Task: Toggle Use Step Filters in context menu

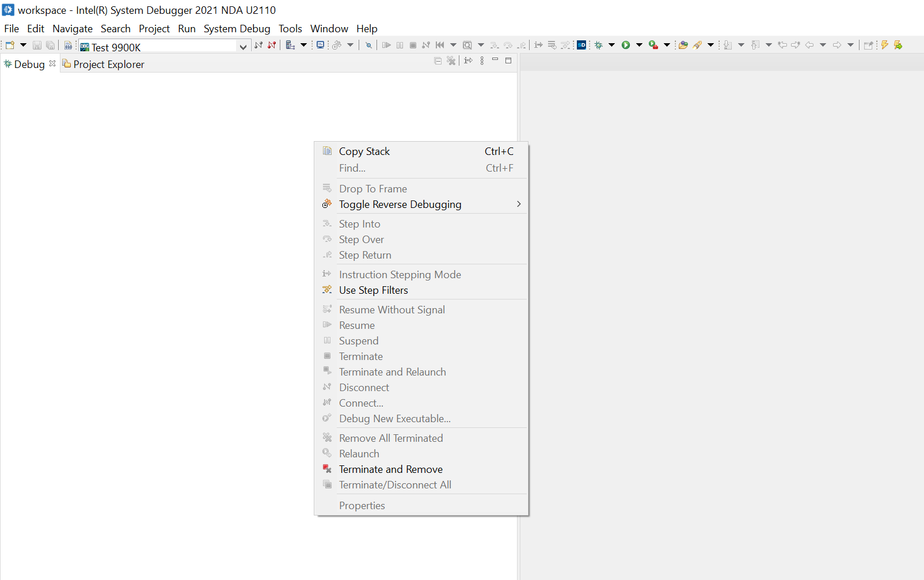Action: (x=373, y=290)
